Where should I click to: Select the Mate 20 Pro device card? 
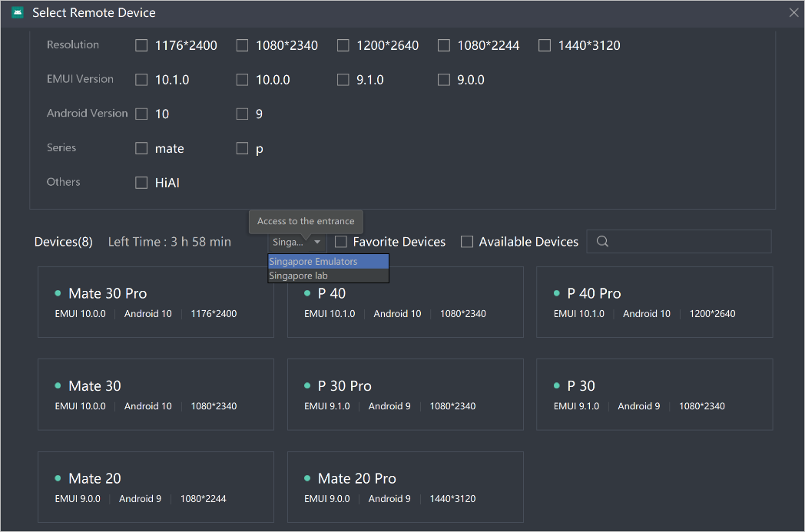pyautogui.click(x=405, y=487)
